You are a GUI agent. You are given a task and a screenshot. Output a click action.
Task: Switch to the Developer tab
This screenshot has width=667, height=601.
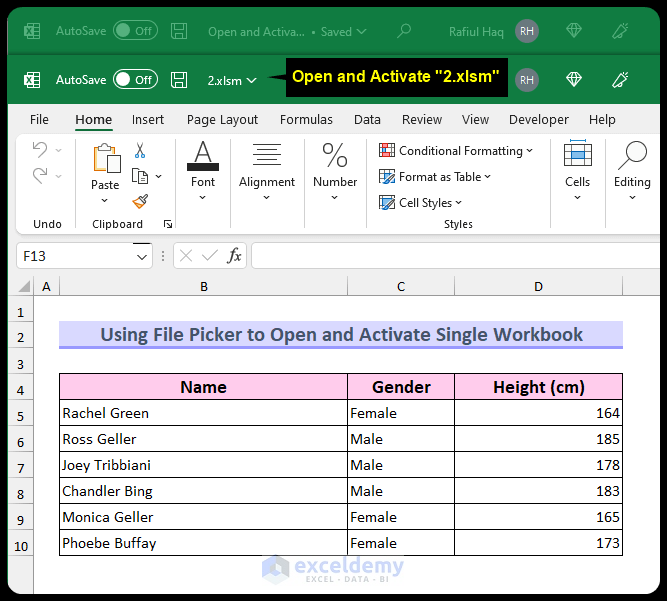pyautogui.click(x=538, y=120)
